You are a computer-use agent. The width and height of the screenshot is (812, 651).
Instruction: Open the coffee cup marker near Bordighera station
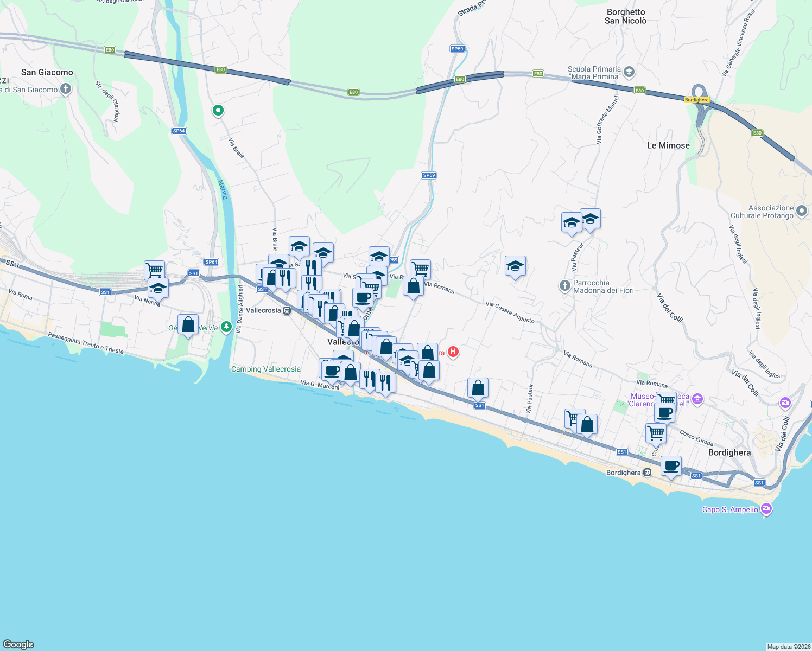coord(671,467)
